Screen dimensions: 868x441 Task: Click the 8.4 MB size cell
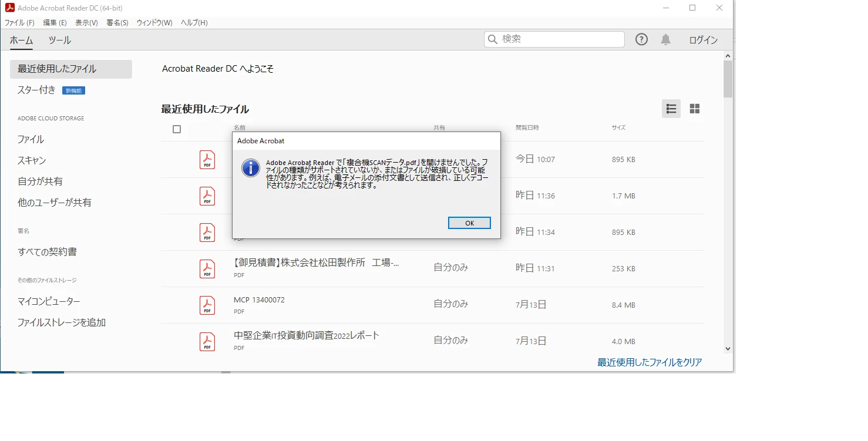coord(623,305)
